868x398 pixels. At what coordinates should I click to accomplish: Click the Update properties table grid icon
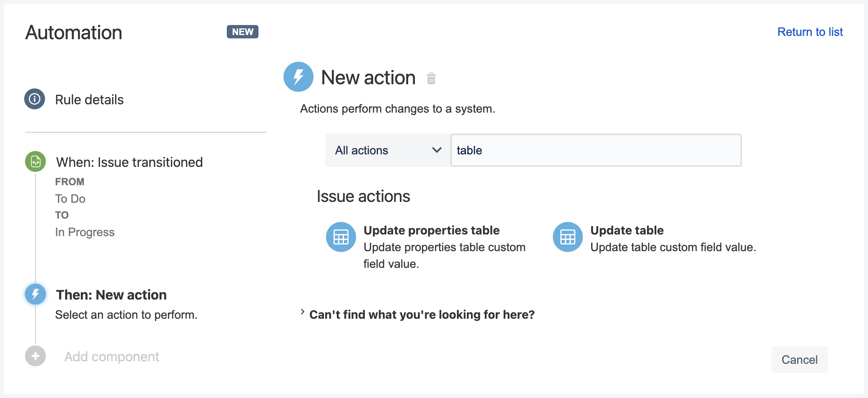(x=341, y=237)
